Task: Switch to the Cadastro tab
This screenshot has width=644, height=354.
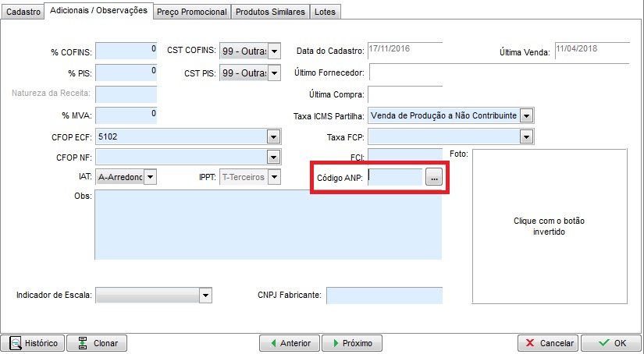Action: [x=23, y=12]
